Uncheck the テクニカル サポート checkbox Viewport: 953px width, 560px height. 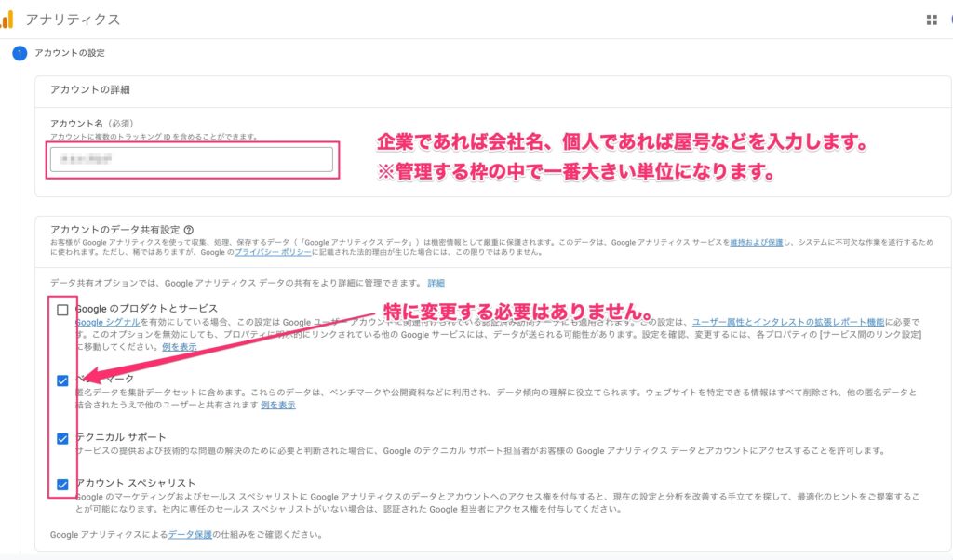coord(62,438)
